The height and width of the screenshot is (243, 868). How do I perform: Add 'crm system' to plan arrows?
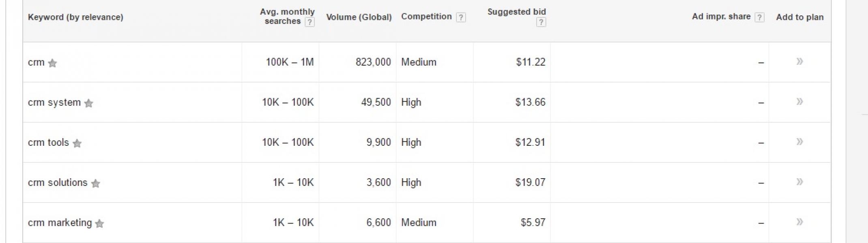pyautogui.click(x=799, y=102)
